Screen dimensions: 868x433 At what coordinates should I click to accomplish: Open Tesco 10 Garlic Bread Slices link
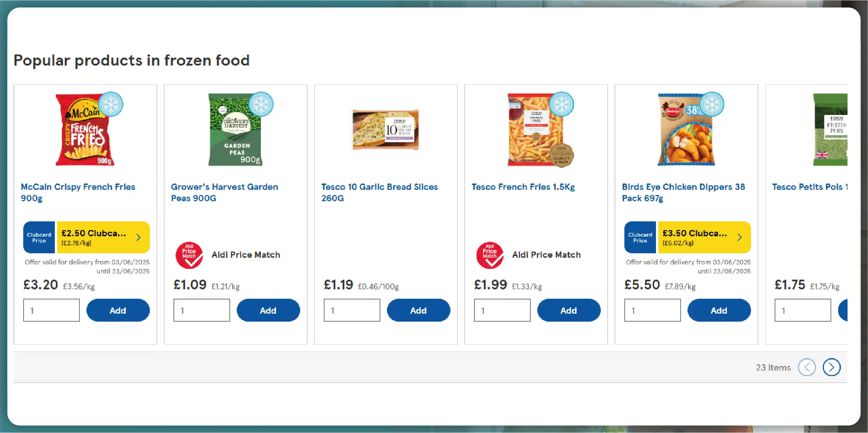coord(379,192)
